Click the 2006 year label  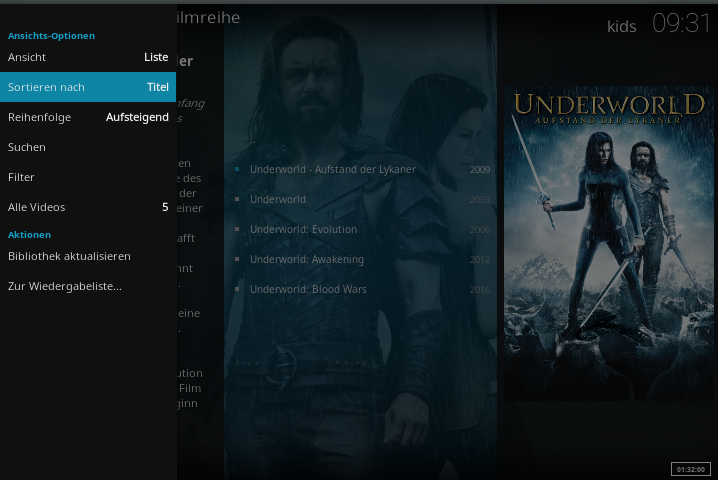tap(480, 230)
